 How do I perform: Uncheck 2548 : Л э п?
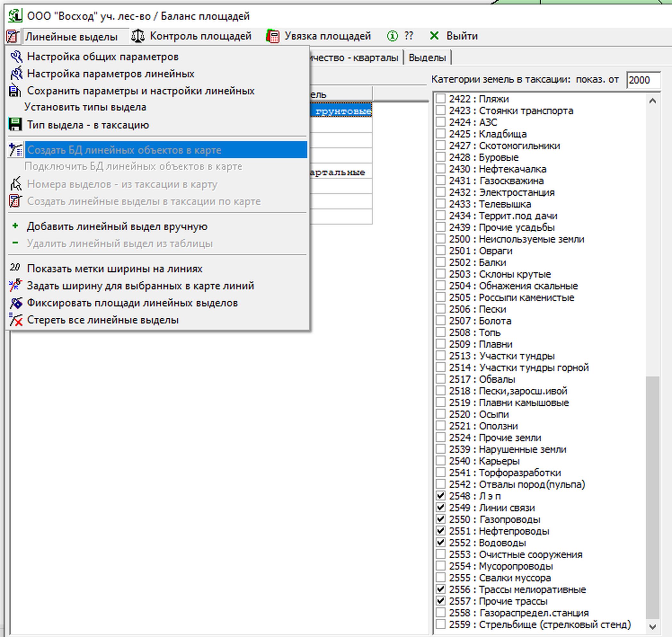pyautogui.click(x=440, y=495)
